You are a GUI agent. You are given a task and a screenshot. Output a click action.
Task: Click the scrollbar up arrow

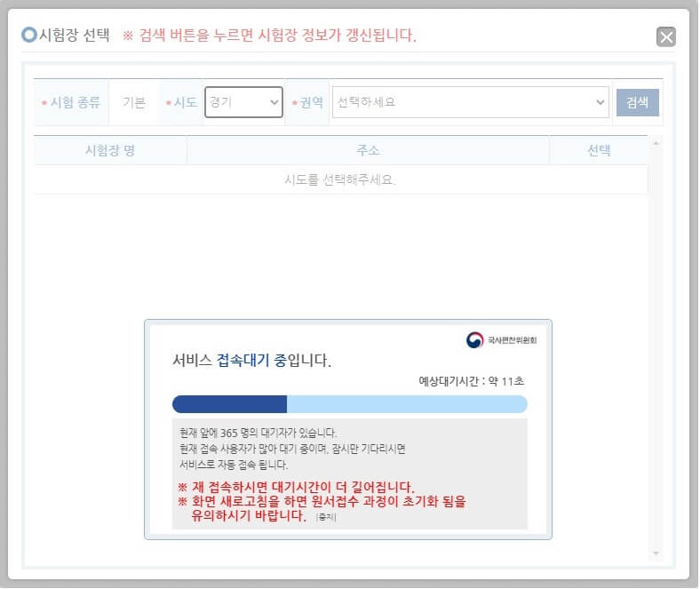click(656, 143)
